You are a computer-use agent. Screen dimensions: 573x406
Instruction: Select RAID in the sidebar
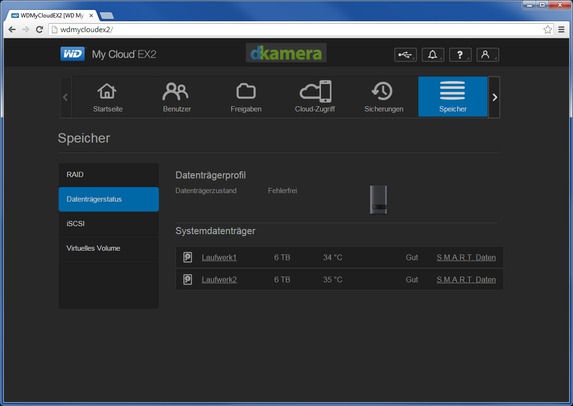click(109, 175)
